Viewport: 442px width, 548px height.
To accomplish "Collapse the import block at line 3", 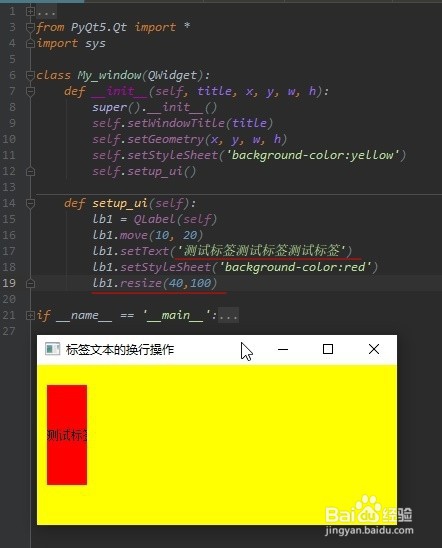I will [x=30, y=28].
